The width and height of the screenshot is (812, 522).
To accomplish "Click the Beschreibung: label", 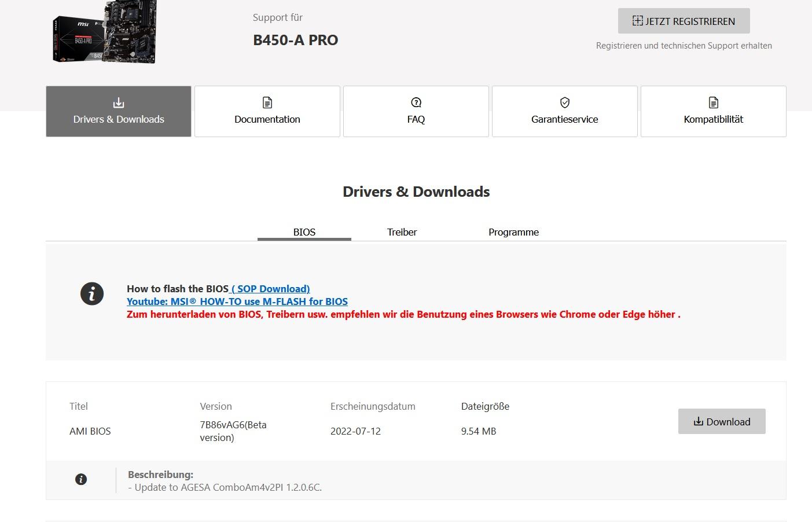I will [x=160, y=475].
